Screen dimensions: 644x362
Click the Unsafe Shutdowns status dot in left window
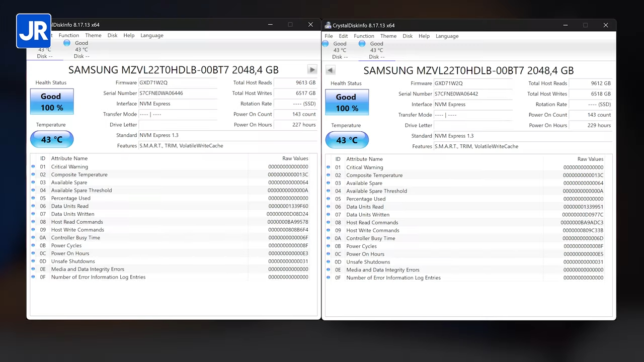(x=34, y=261)
